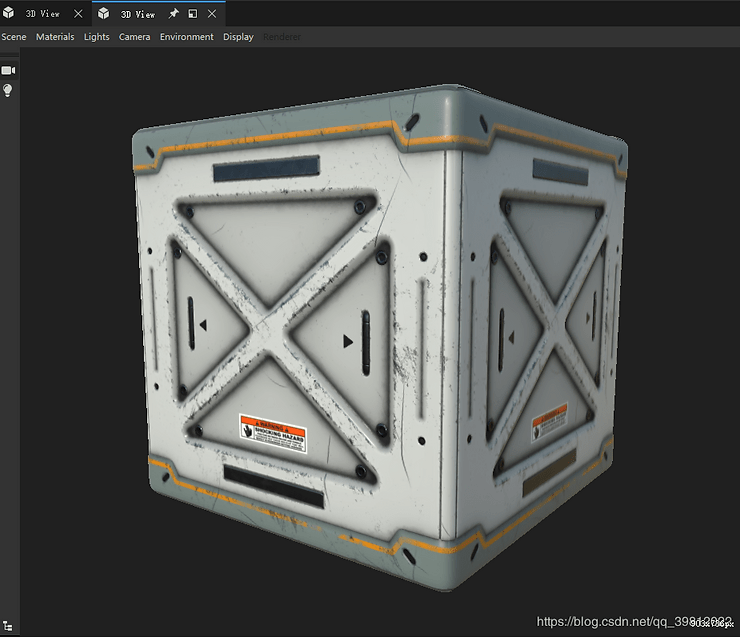Click the cube icon on the first tab

pyautogui.click(x=8, y=14)
